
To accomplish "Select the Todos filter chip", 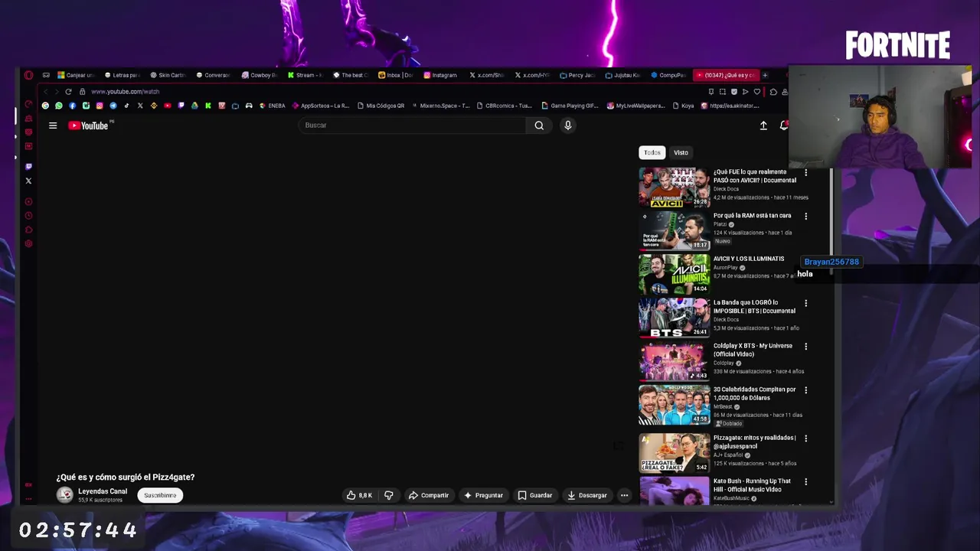I will pos(652,152).
